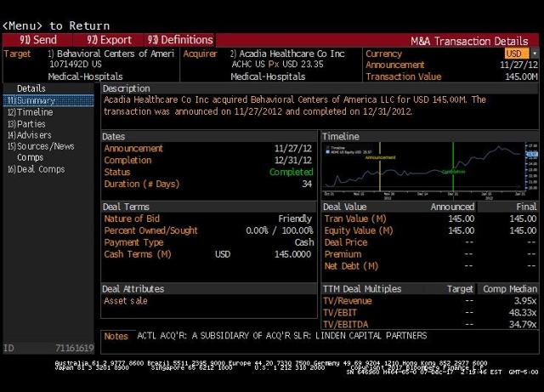Click the Transaction Value 145.00M in header
This screenshot has height=392, width=544.
click(x=521, y=77)
